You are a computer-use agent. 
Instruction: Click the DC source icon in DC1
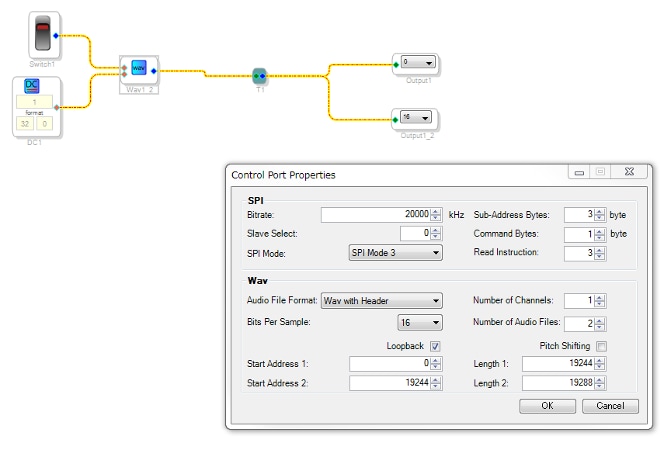(32, 86)
